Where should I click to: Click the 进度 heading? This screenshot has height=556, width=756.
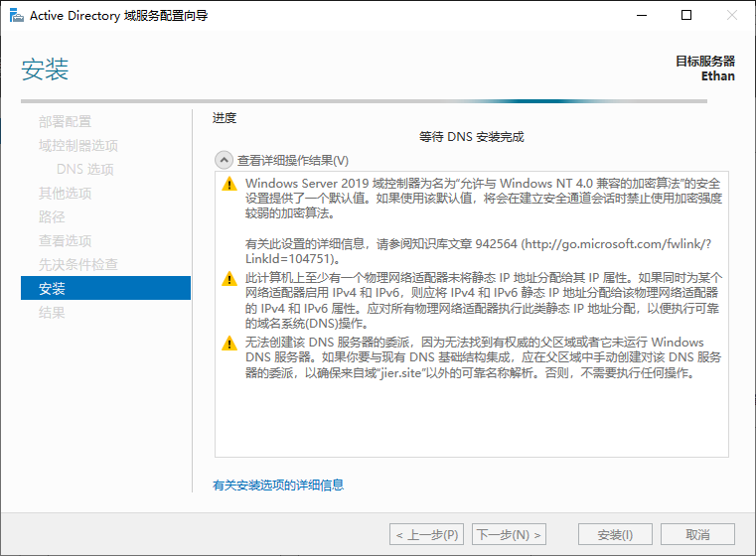225,117
